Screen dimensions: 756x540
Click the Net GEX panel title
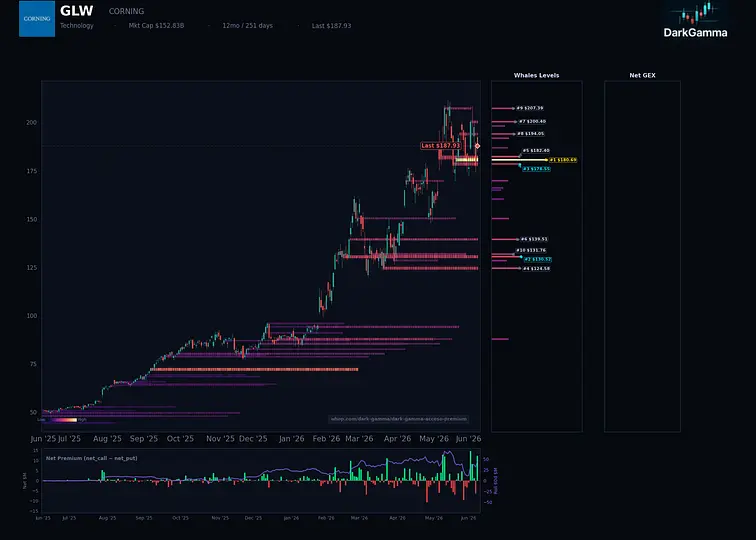point(642,75)
